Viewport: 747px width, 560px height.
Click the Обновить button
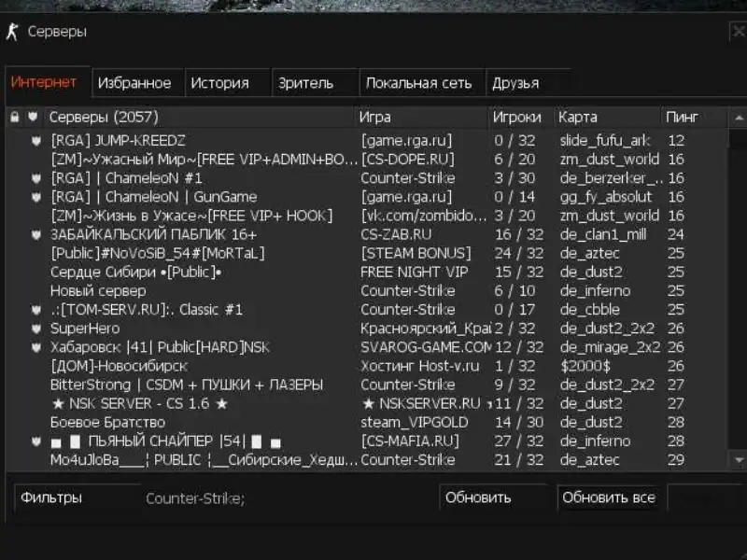(x=493, y=497)
